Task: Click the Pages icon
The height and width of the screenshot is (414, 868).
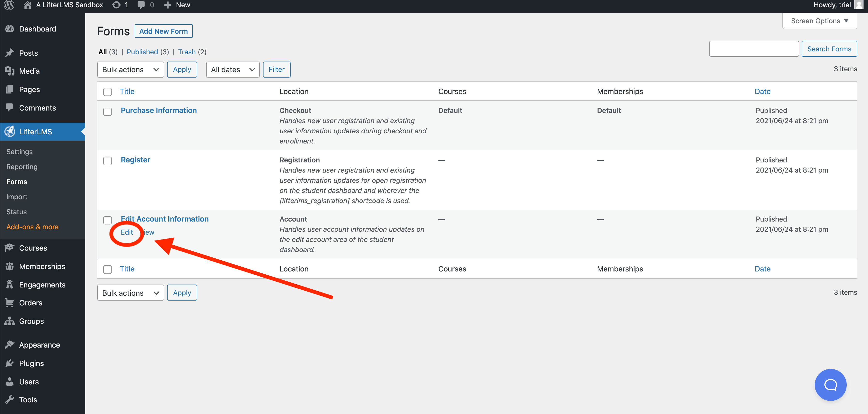Action: [10, 89]
